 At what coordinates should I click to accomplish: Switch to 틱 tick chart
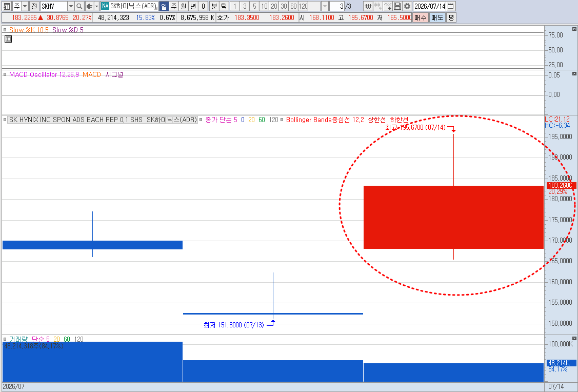[224, 6]
